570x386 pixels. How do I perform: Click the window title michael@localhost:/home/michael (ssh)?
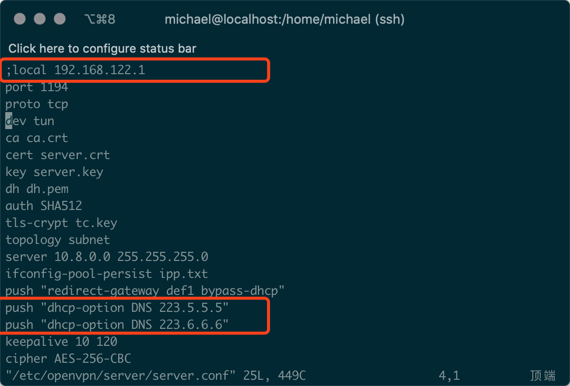(x=285, y=19)
